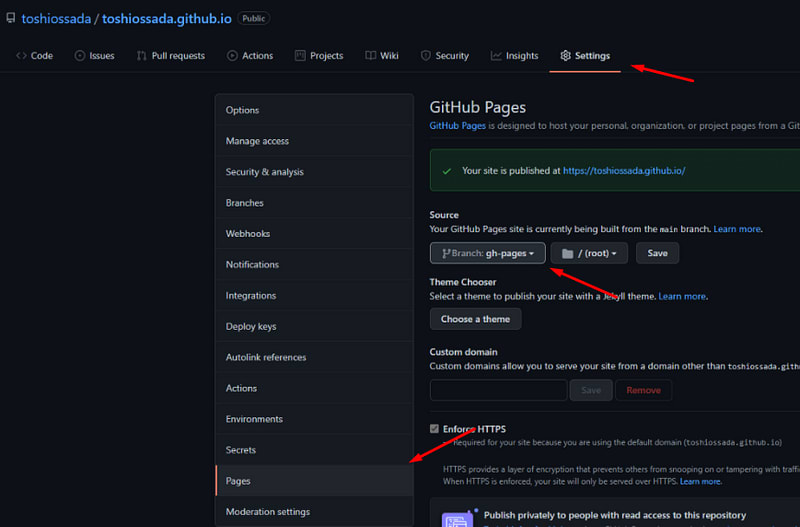Viewport: 800px width, 527px height.
Task: Click the Code tab angle-brackets icon
Action: (21, 56)
